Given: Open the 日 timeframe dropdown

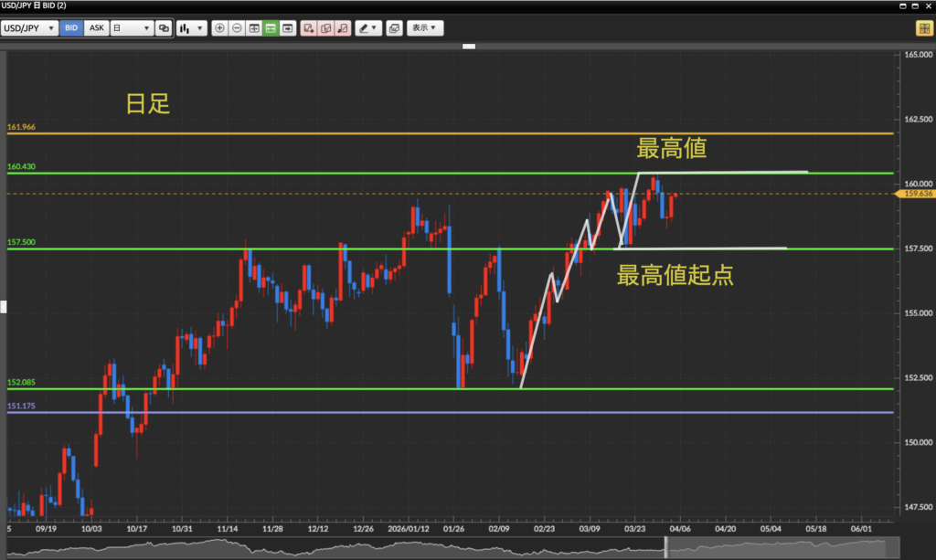Looking at the screenshot, I should (x=131, y=28).
